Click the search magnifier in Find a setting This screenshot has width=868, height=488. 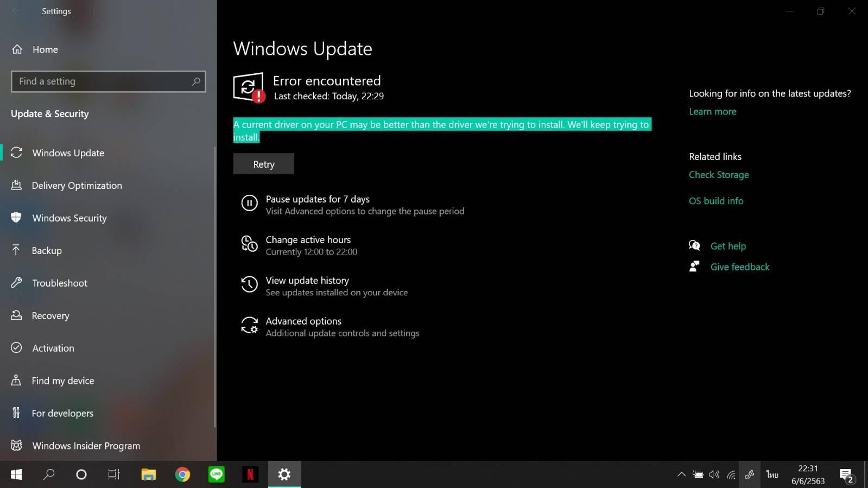(x=196, y=81)
